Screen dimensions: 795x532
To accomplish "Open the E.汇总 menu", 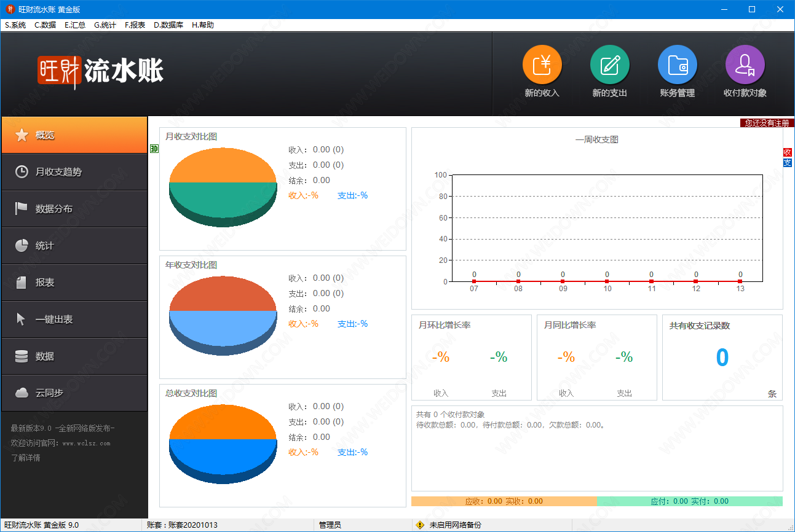I will tap(75, 25).
